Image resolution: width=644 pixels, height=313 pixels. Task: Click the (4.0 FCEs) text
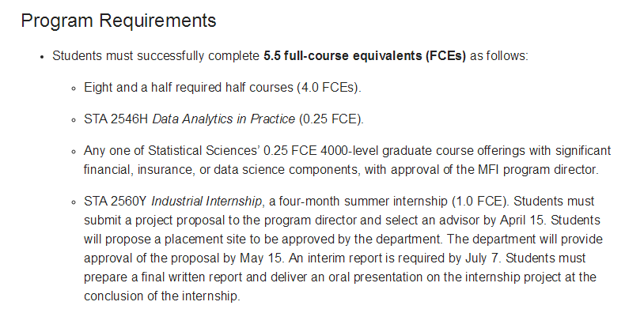pos(329,88)
